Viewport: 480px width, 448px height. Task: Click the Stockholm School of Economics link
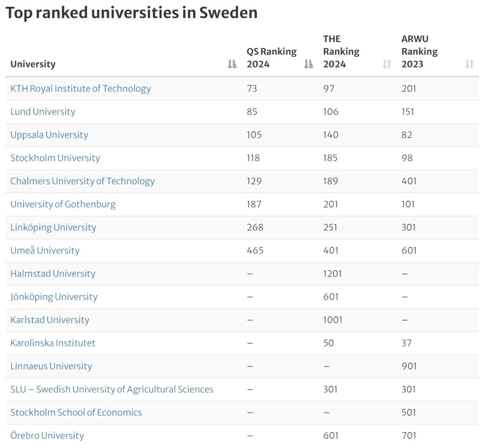[x=76, y=412]
